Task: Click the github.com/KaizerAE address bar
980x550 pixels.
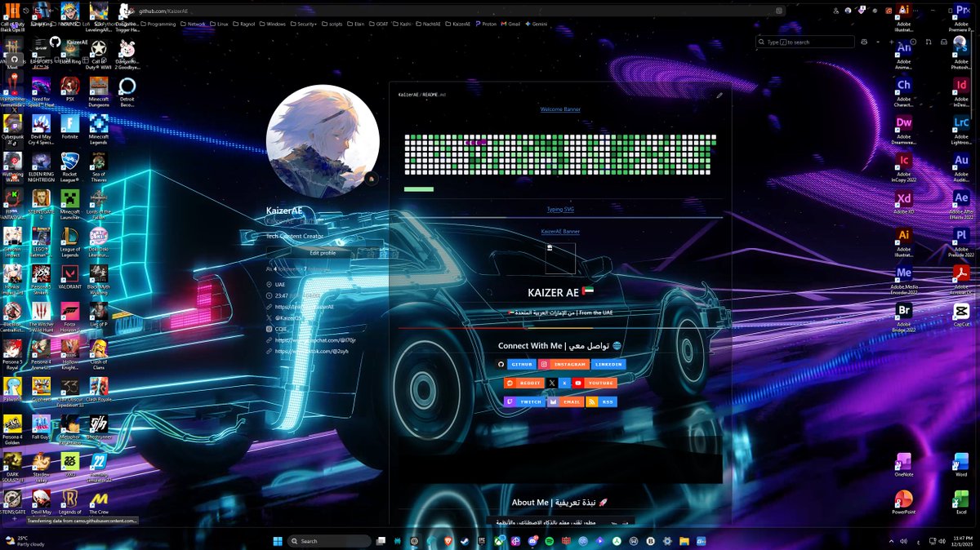Action: pyautogui.click(x=457, y=11)
